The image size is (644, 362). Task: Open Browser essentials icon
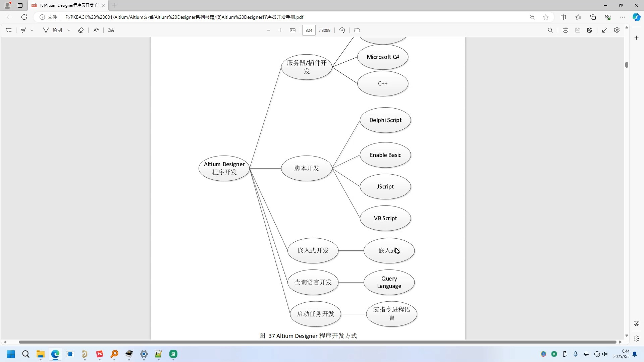(x=608, y=17)
